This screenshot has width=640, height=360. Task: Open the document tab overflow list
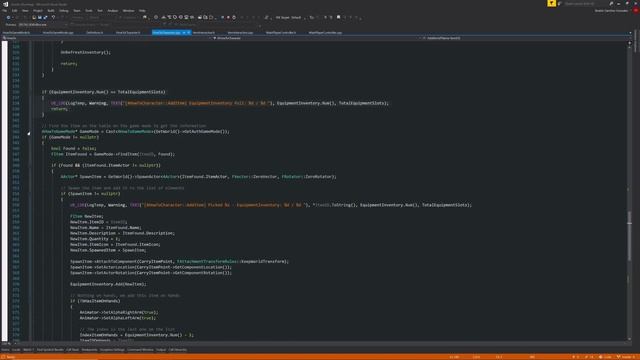tap(630, 33)
